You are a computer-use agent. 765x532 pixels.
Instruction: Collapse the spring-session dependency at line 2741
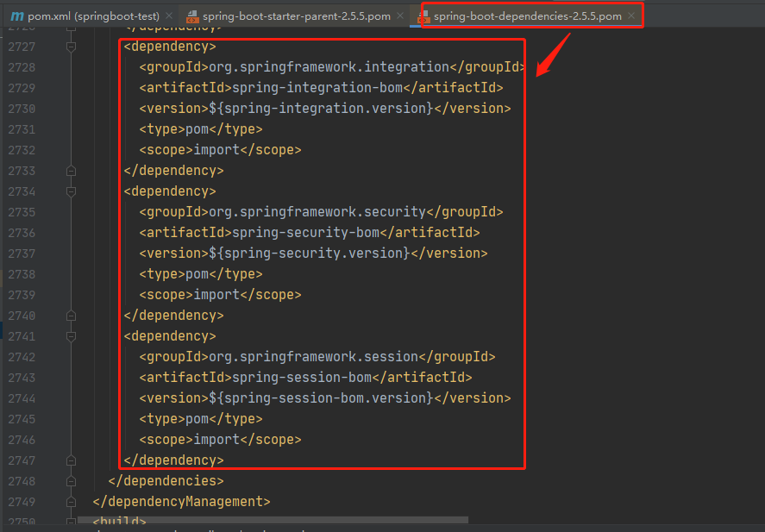(72, 336)
